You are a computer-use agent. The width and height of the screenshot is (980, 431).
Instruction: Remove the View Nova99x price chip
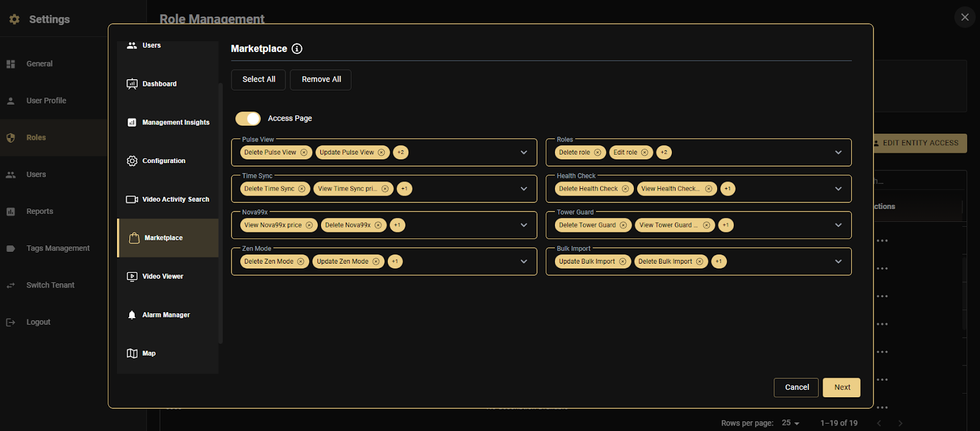[309, 226]
